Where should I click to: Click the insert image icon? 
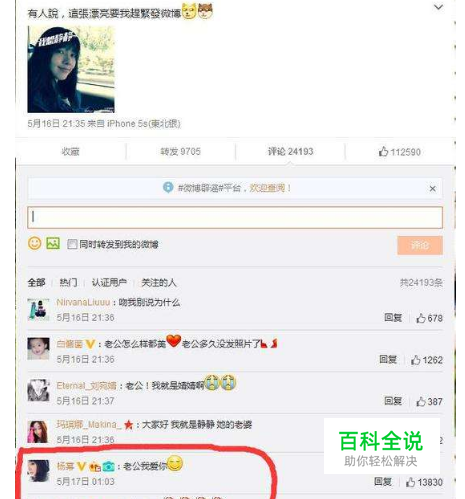coord(53,243)
